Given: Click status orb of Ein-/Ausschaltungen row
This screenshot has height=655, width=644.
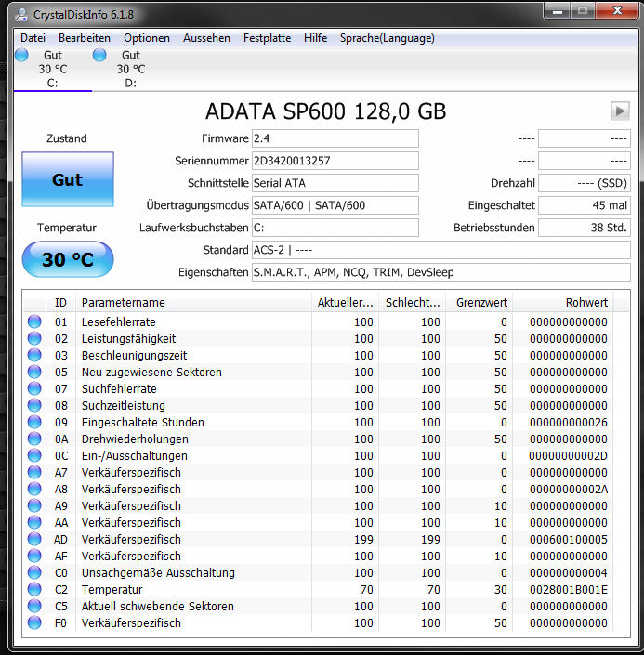Looking at the screenshot, I should (34, 455).
